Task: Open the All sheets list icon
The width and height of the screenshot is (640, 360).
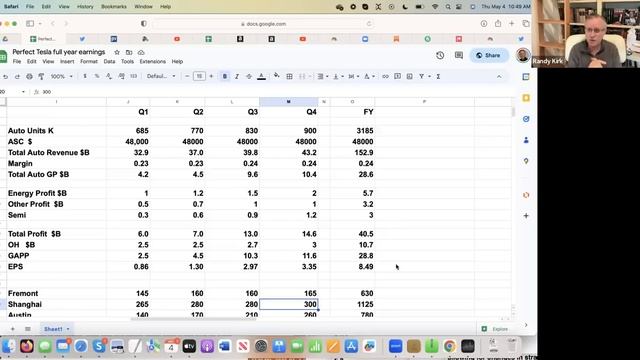Action: click(28, 329)
